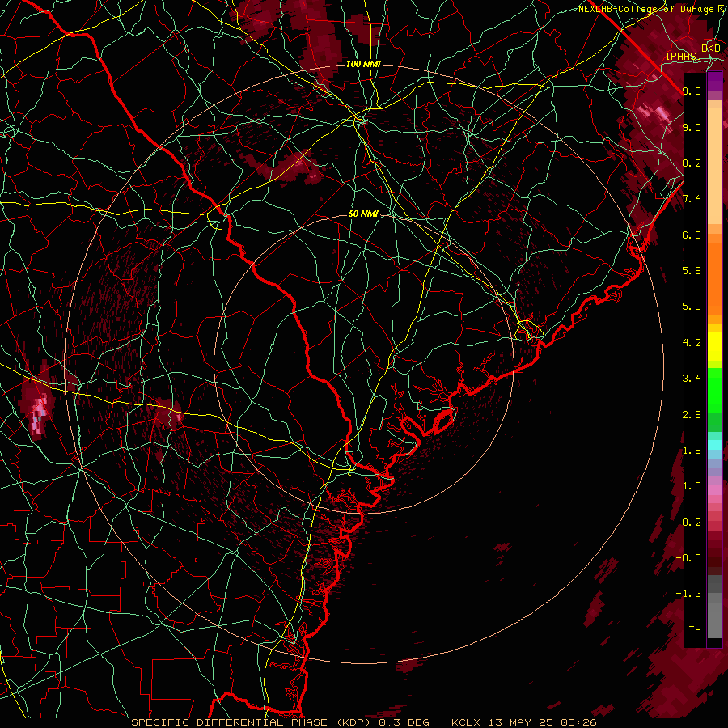Click the "[PHAS]" units label
Screen dimensions: 728x728
(x=684, y=56)
